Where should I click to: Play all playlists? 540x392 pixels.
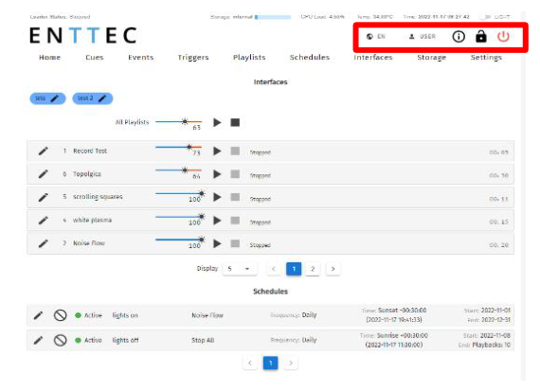[x=217, y=122]
